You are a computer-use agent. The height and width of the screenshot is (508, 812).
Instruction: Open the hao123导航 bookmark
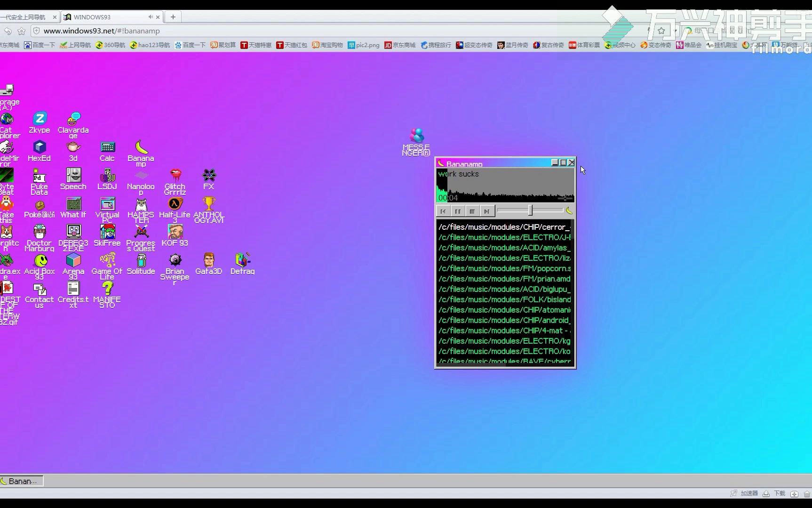click(x=150, y=45)
